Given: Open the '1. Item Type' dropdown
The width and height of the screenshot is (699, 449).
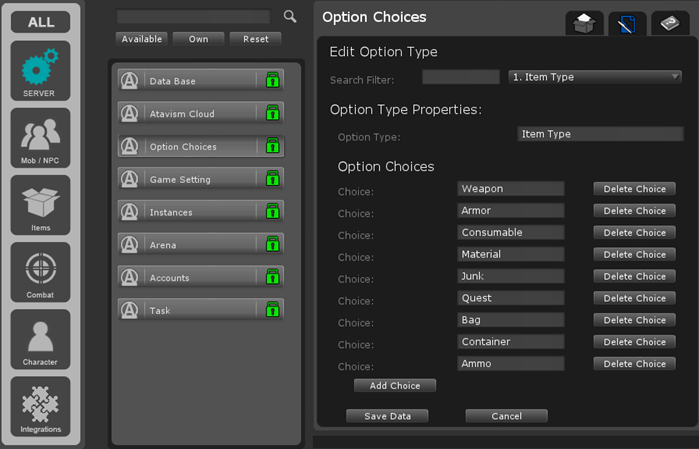Looking at the screenshot, I should click(x=594, y=77).
